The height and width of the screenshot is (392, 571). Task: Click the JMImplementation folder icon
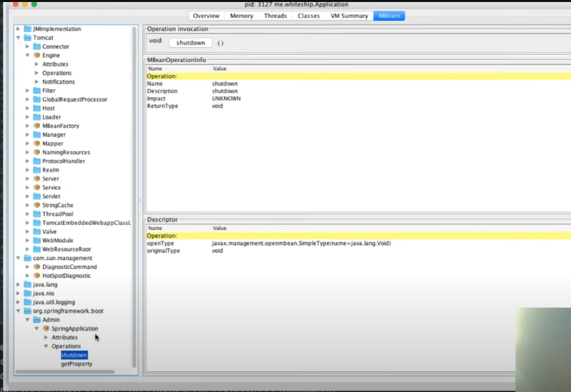[28, 29]
